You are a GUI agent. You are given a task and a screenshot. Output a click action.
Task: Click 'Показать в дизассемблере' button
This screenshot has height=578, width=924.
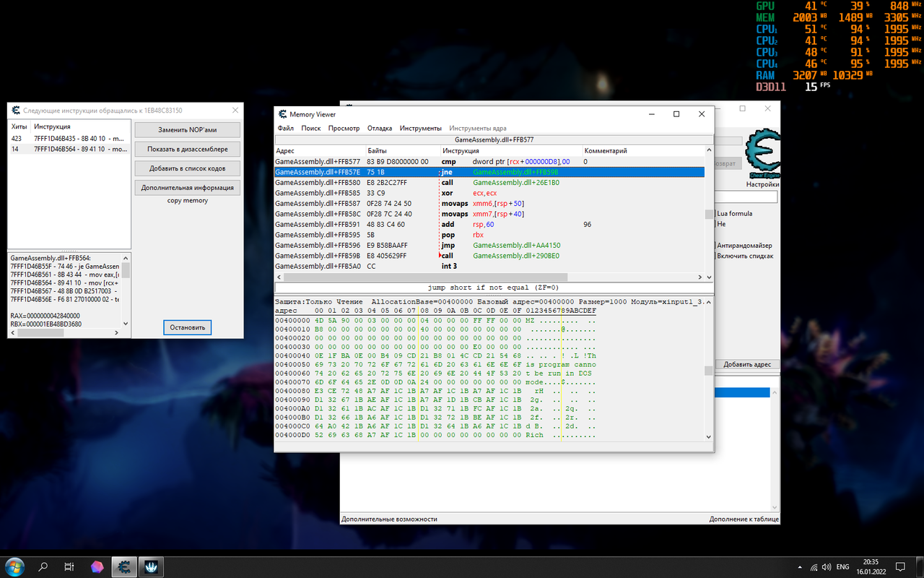pos(188,149)
